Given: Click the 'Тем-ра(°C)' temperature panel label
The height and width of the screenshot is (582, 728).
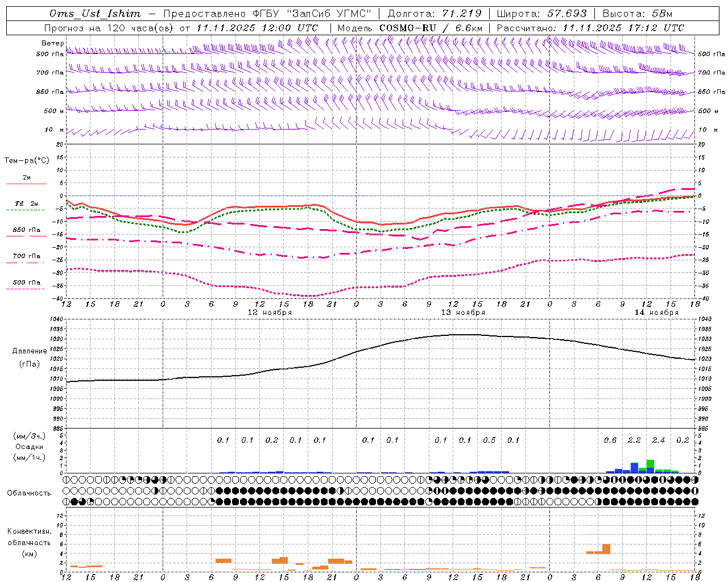Looking at the screenshot, I should [x=27, y=161].
